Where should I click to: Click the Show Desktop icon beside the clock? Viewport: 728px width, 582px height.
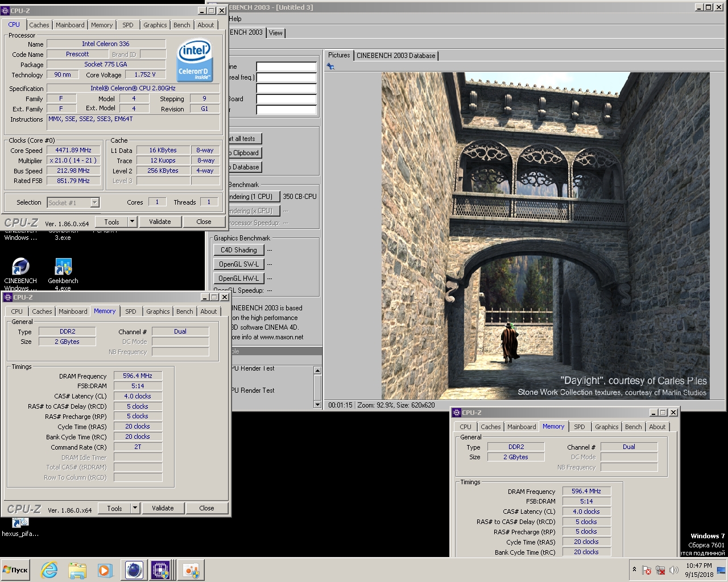[721, 570]
